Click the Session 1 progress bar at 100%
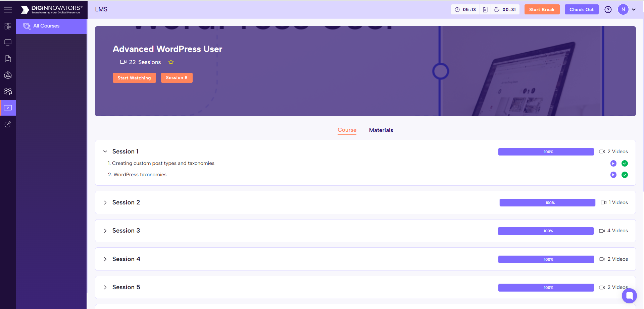The width and height of the screenshot is (644, 309). click(x=546, y=152)
